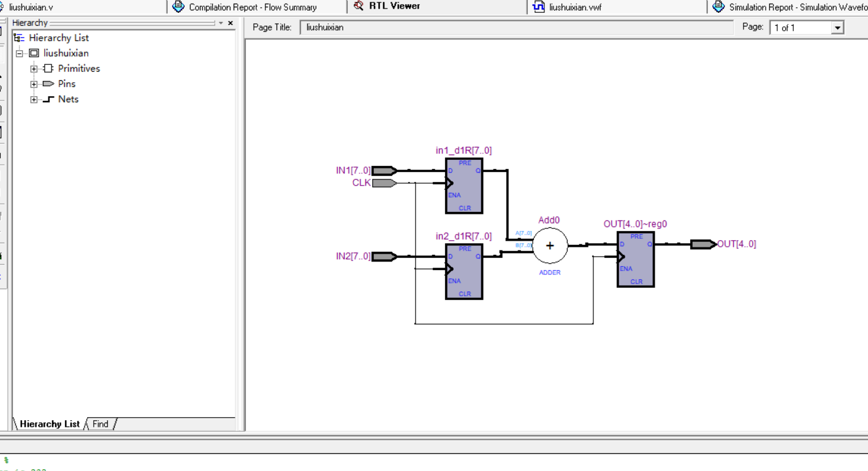This screenshot has width=868, height=471.
Task: Select Primitives in hierarchy tree
Action: click(x=79, y=69)
